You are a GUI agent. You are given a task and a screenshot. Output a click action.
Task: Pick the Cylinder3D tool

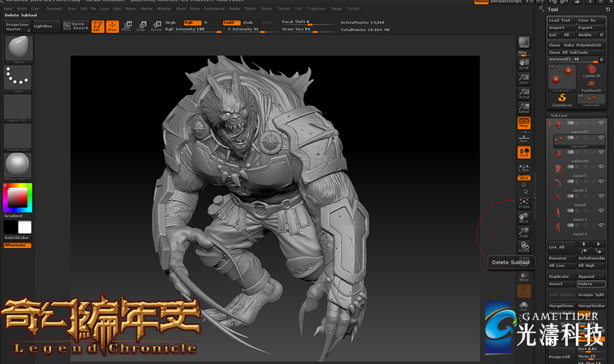tap(591, 70)
